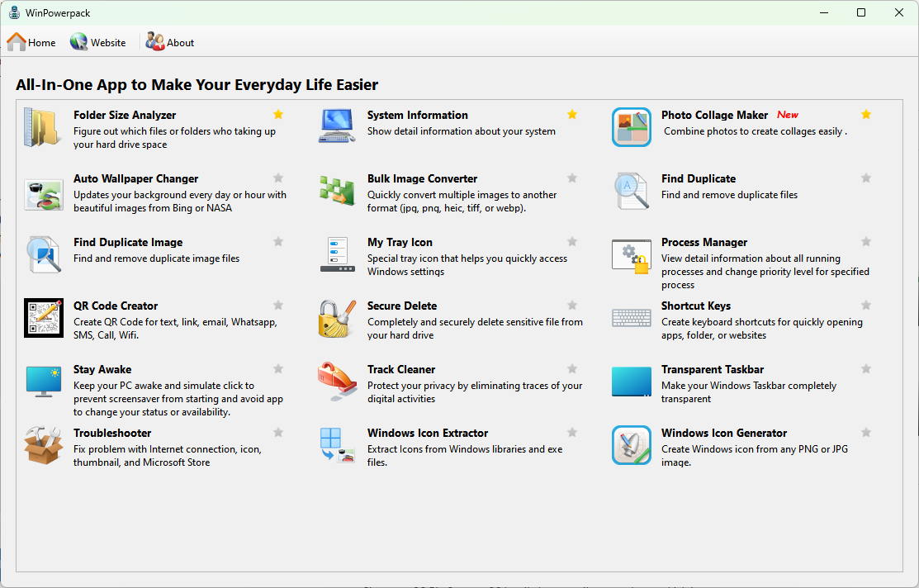This screenshot has height=588, width=919.
Task: Open the Folder Size Analyzer icon
Action: coord(44,126)
